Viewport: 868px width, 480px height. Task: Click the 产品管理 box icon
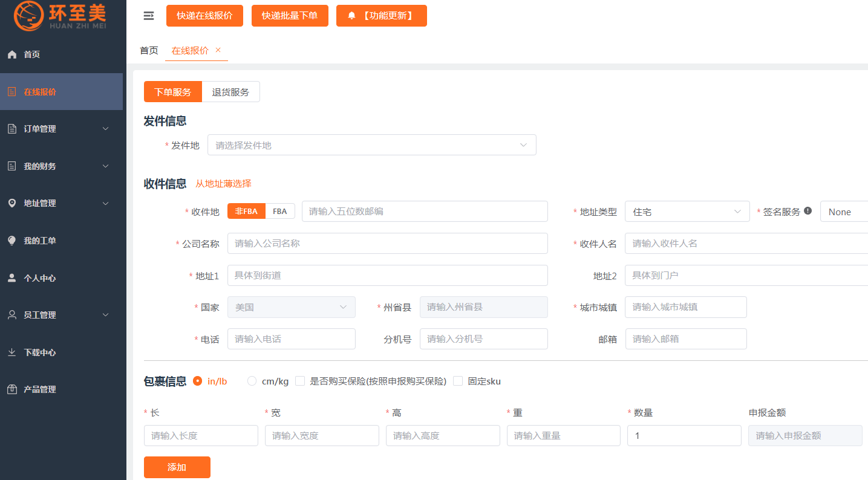12,390
